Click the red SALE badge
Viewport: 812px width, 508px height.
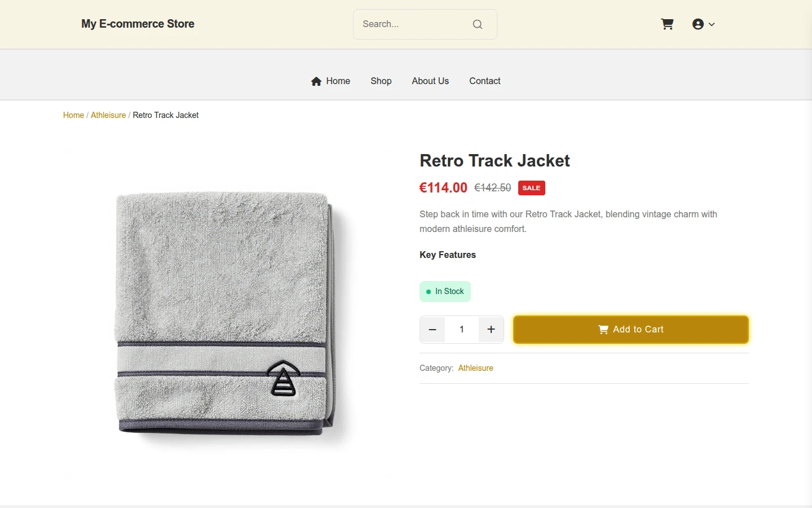click(x=531, y=188)
